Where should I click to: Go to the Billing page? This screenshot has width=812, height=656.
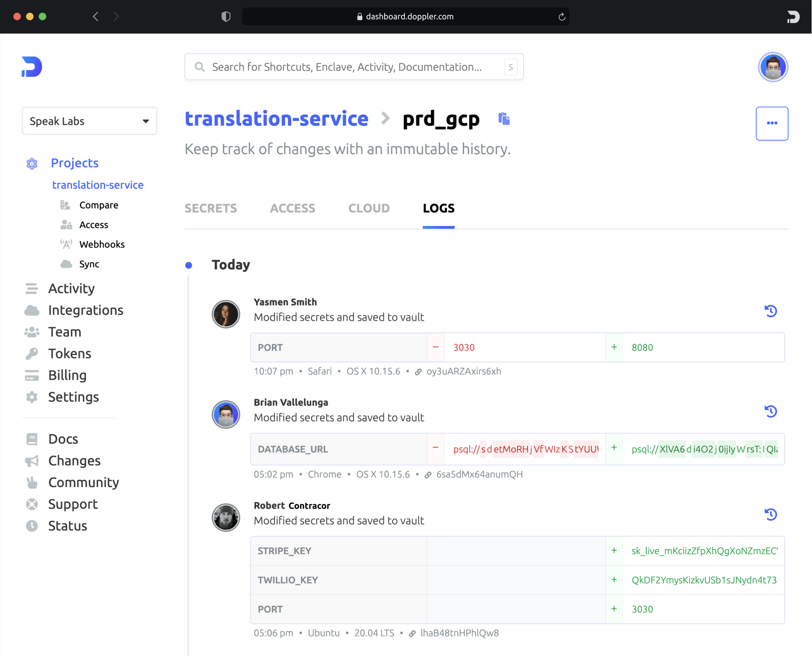(x=67, y=375)
